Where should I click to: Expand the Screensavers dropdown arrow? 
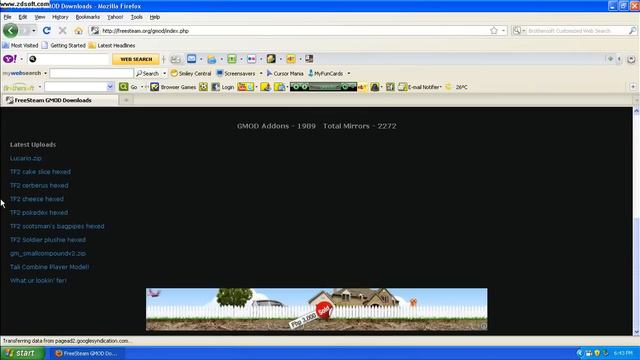coord(261,73)
